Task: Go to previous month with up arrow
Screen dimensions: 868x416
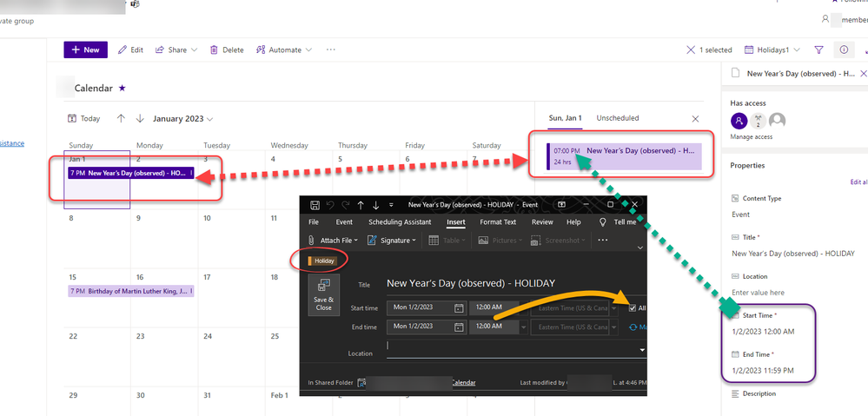Action: coord(122,118)
